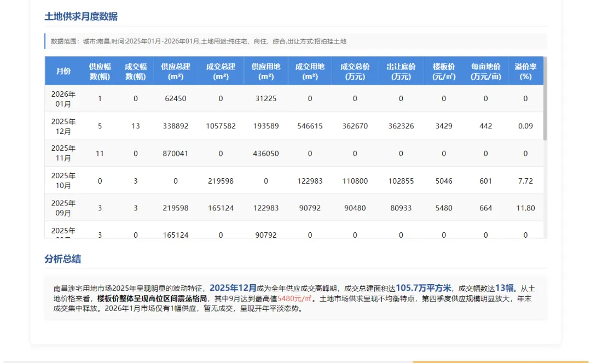Click the highlighted 13幅 in the summary
The height and width of the screenshot is (364, 591).
coord(505,288)
